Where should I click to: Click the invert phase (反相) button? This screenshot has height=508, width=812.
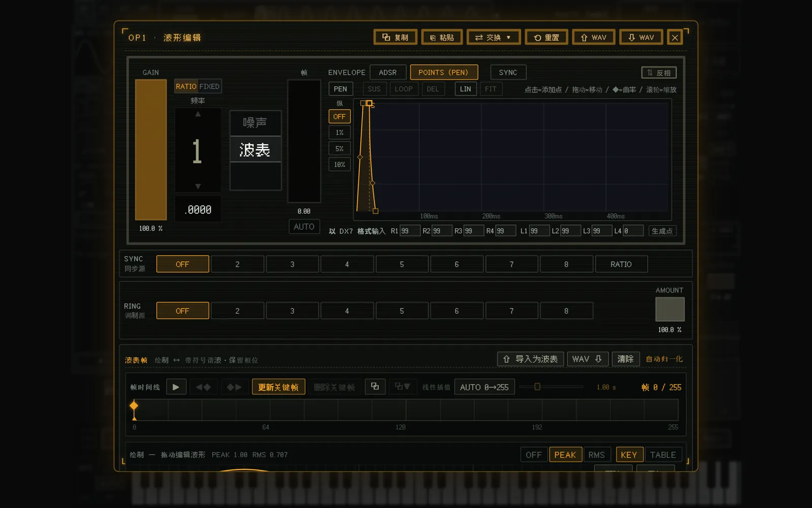659,73
